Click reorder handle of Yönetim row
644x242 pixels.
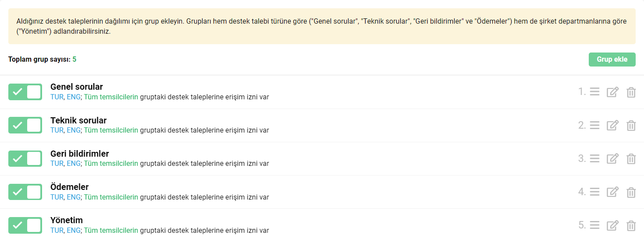click(x=594, y=225)
